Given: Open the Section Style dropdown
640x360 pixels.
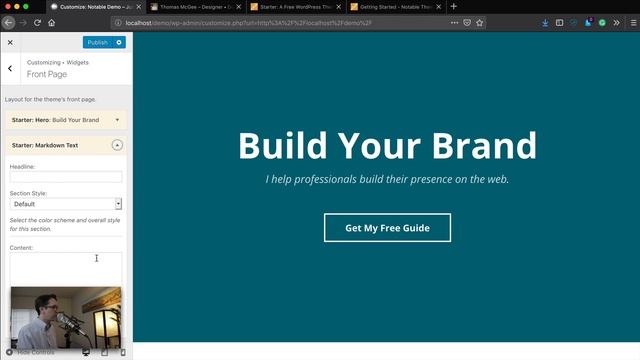Looking at the screenshot, I should (66, 204).
